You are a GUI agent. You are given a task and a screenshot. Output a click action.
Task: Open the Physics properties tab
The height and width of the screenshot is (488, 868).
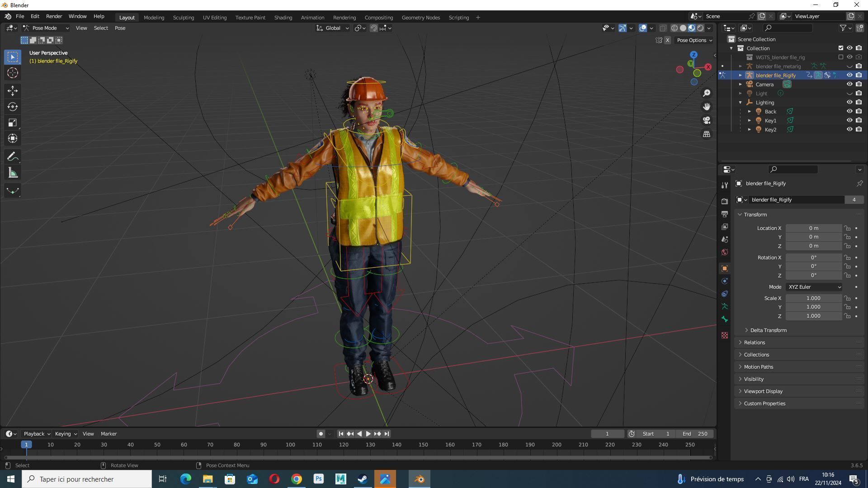point(725,281)
